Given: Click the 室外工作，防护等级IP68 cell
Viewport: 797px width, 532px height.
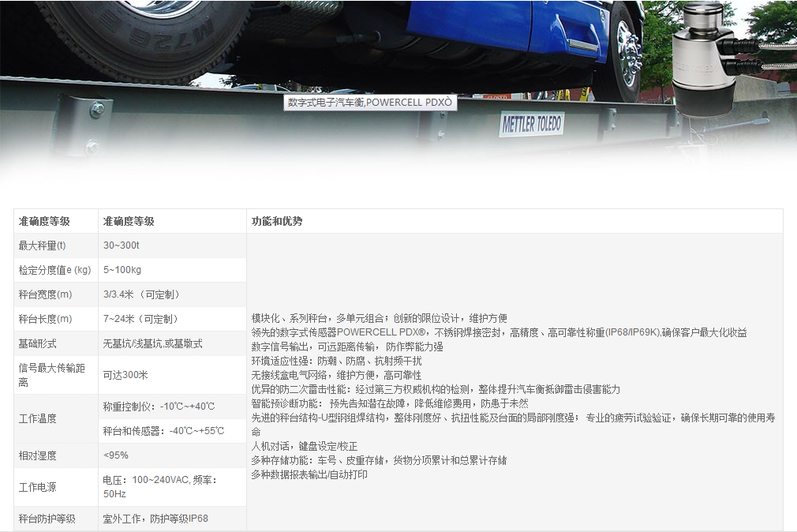Looking at the screenshot, I should pos(155,519).
